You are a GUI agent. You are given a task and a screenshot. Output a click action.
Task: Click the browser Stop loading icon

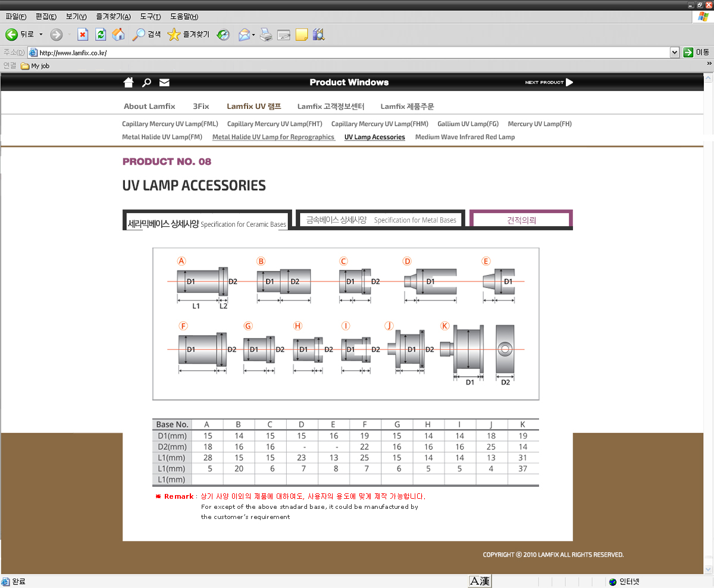[x=83, y=35]
